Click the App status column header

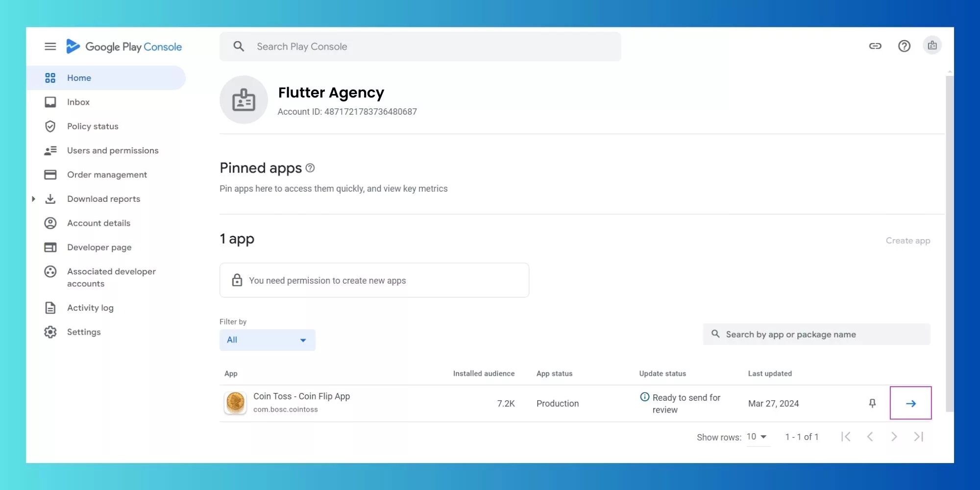pyautogui.click(x=554, y=373)
